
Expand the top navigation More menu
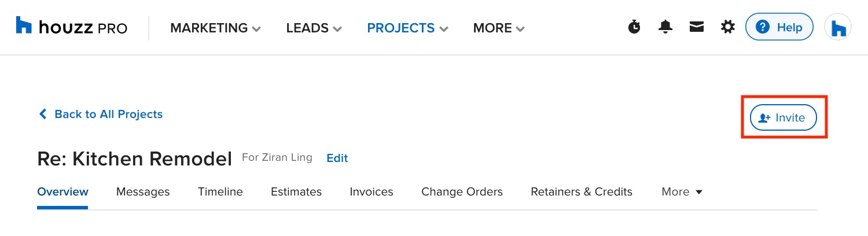[x=499, y=28]
